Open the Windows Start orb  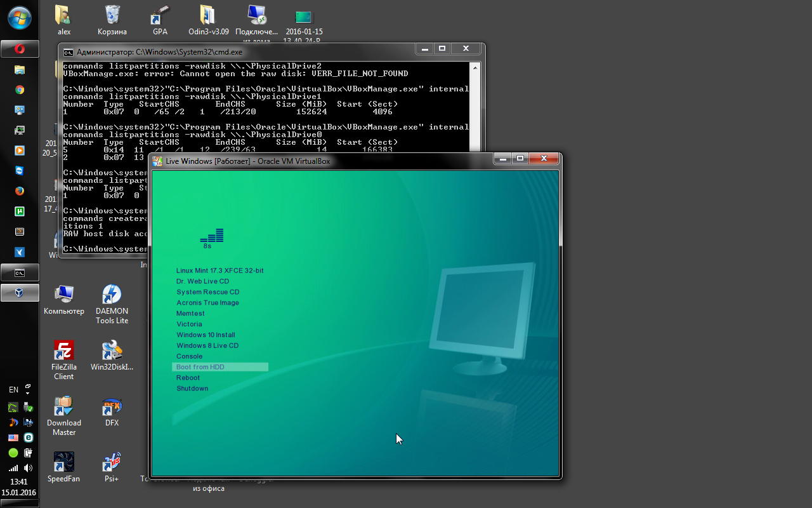point(20,17)
